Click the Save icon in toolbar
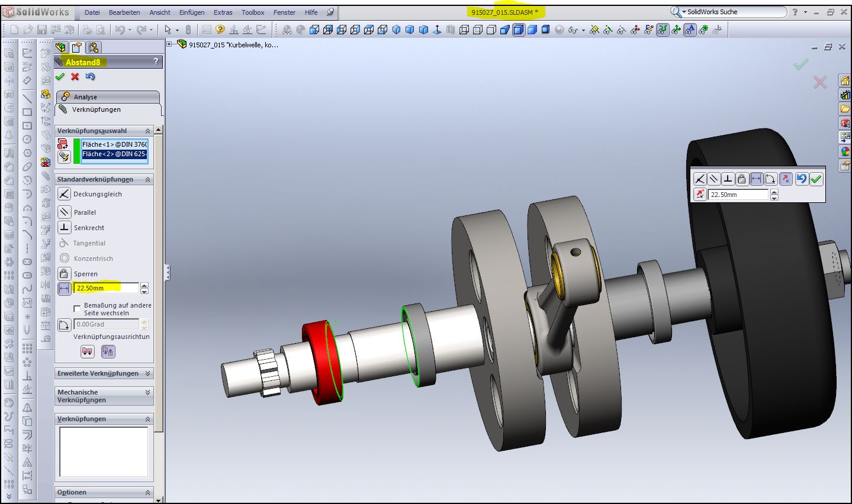Image resolution: width=852 pixels, height=504 pixels. tap(42, 30)
